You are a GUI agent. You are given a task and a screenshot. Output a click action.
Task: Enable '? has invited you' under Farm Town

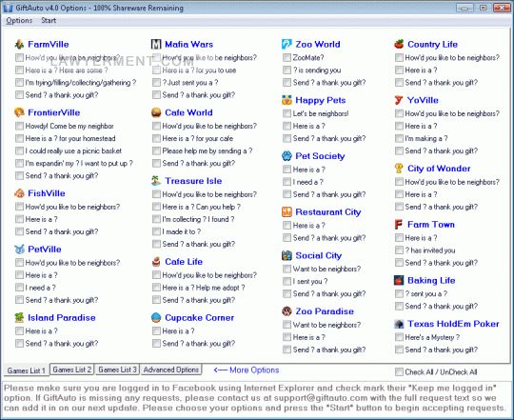(x=399, y=250)
